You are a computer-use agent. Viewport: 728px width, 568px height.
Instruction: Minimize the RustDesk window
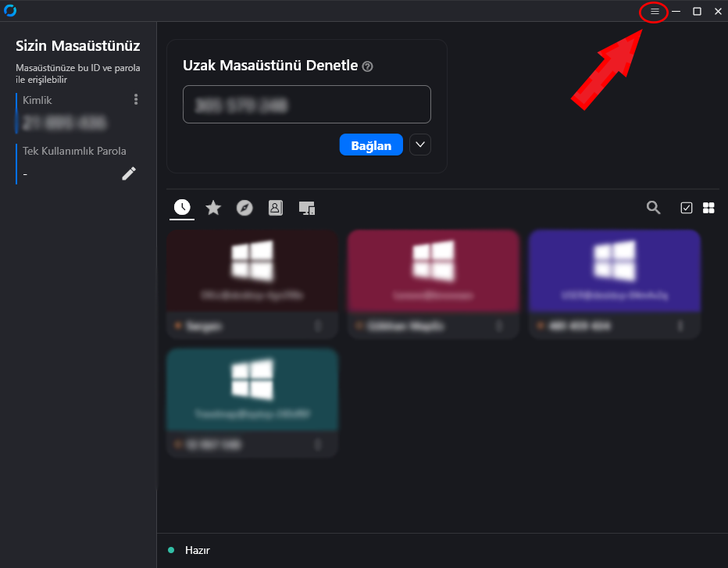pyautogui.click(x=676, y=11)
